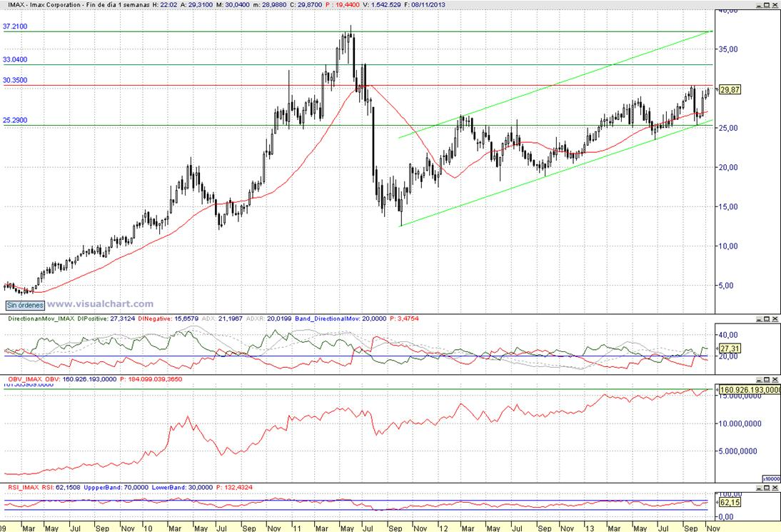
Task: Click the 37.2100 horizontal level label
Action: click(x=15, y=26)
